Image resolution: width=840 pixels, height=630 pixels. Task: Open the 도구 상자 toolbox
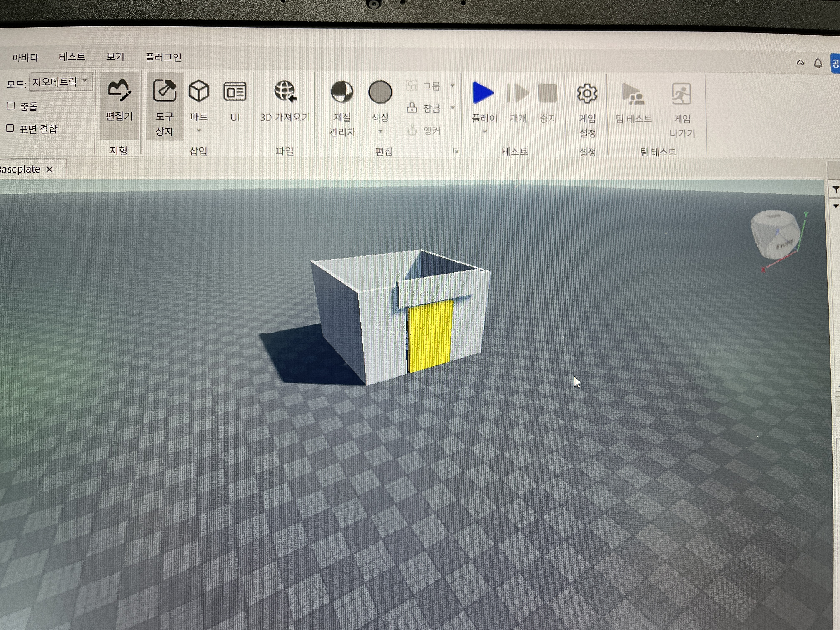pos(164,106)
